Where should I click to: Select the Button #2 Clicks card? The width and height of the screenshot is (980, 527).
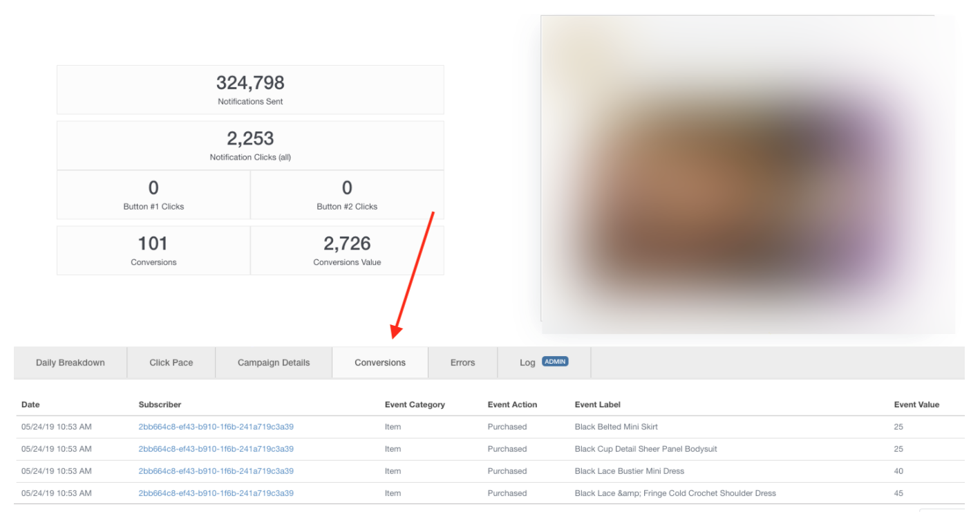pos(347,195)
